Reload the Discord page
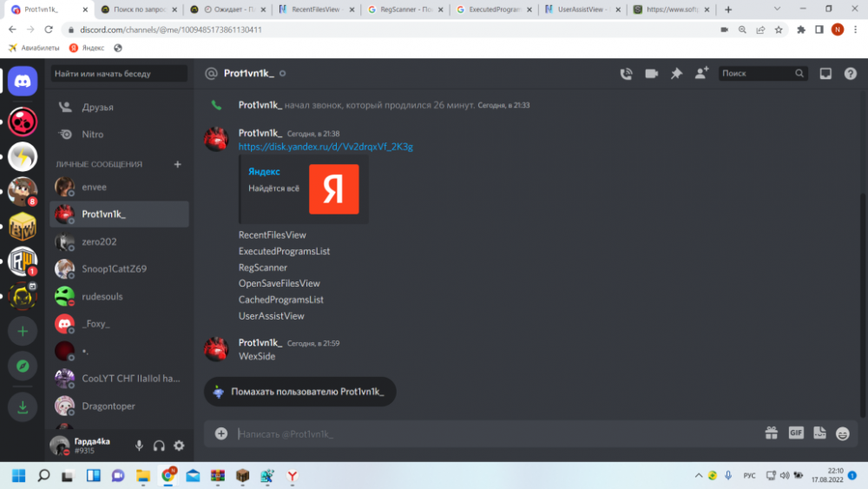 point(49,30)
